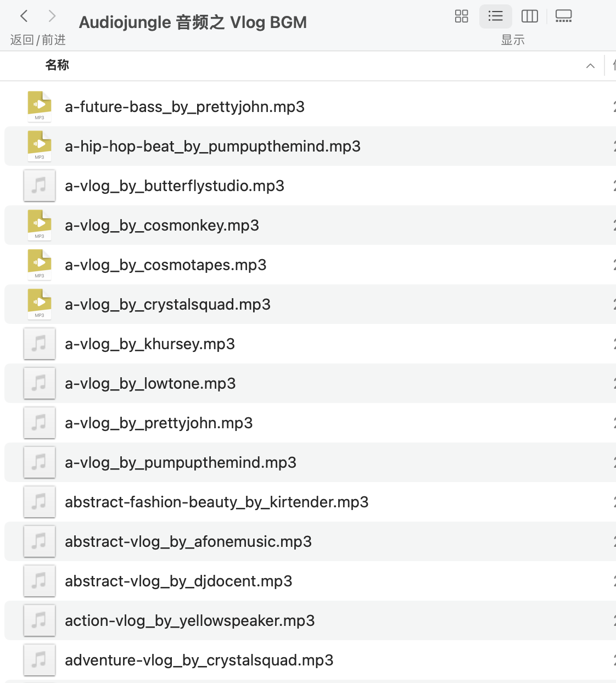Select file name a-future-bass_by_prettyjohn.mp3
The image size is (616, 683).
(x=184, y=107)
